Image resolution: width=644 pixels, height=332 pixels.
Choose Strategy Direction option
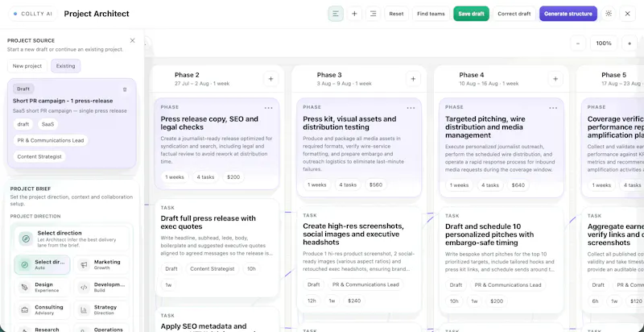point(101,309)
